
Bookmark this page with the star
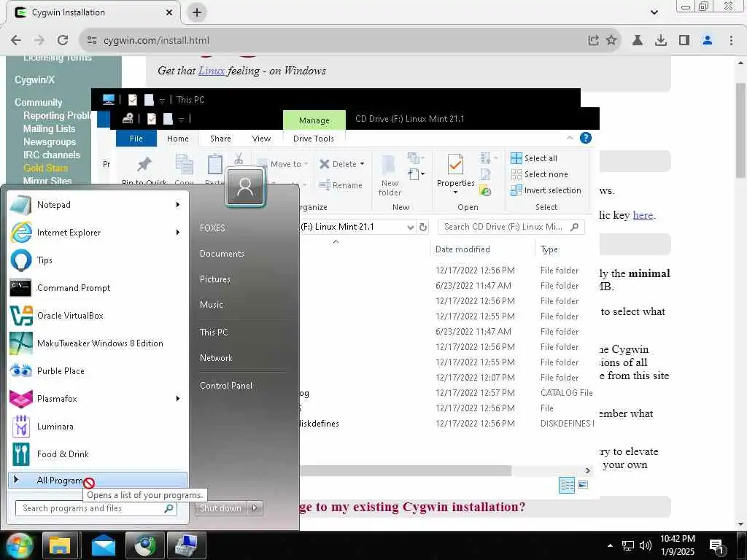coord(611,41)
